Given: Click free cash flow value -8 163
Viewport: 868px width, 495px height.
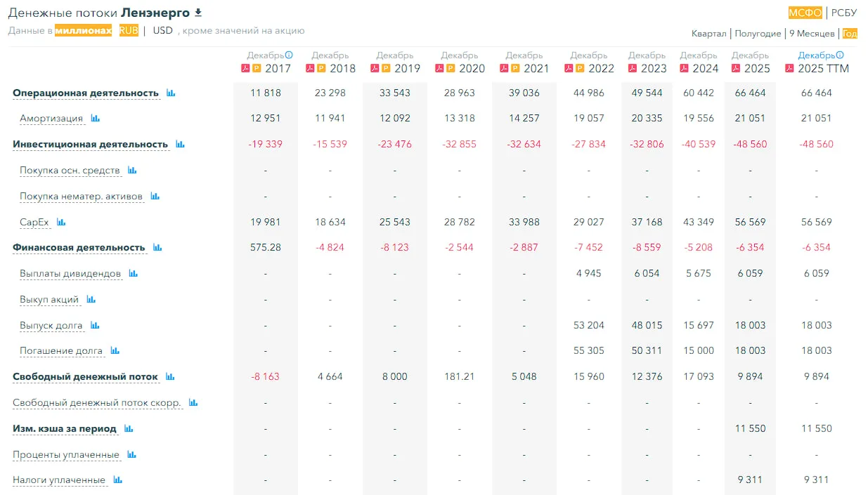Looking at the screenshot, I should [266, 376].
